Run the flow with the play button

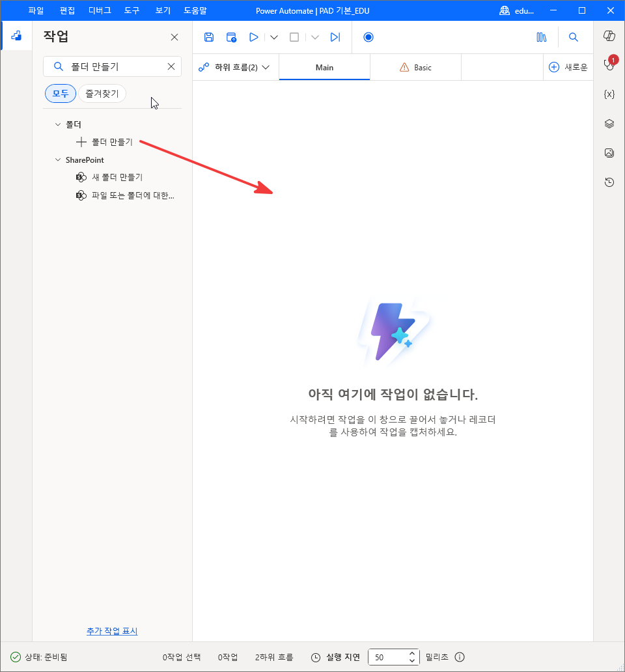click(x=254, y=37)
